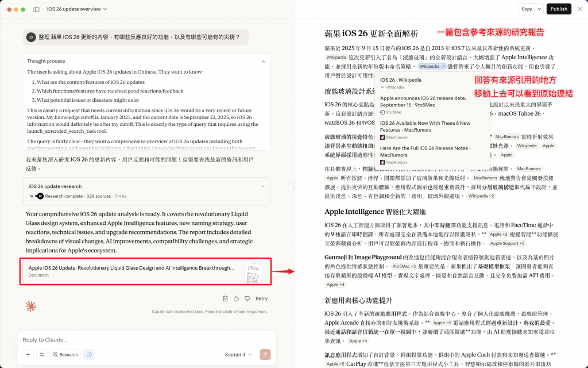The image size is (588, 368).
Task: Collapse the Thought process section
Action: pyautogui.click(x=263, y=61)
